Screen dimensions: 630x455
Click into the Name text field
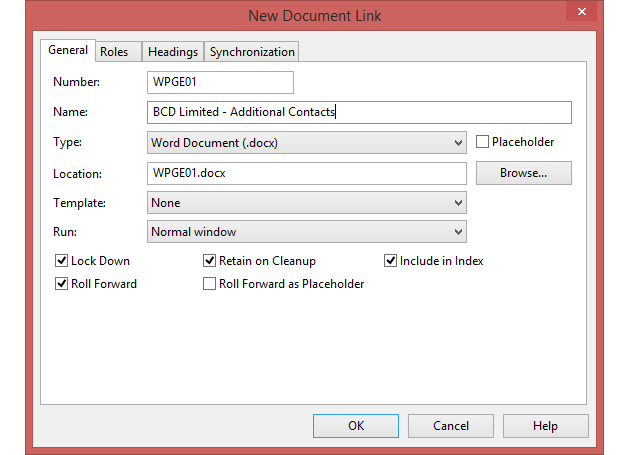pyautogui.click(x=358, y=112)
